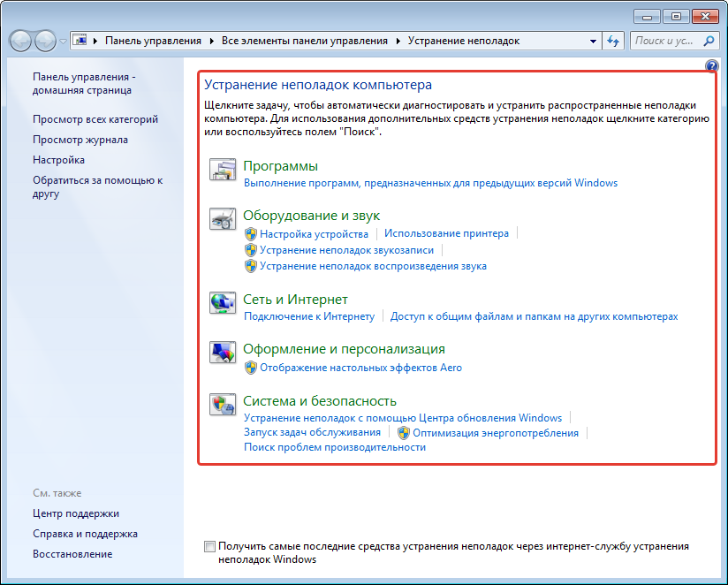Launch Устранение неполадок воспроизведения звука
The height and width of the screenshot is (585, 728).
(374, 266)
